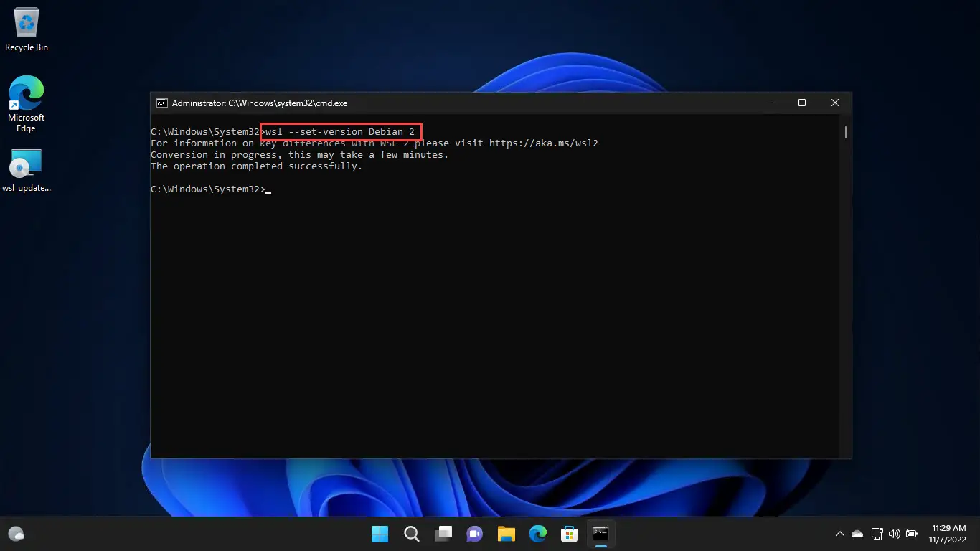Select the wsl_update installer desktop icon
Screen dimensions: 980x551
point(27,171)
